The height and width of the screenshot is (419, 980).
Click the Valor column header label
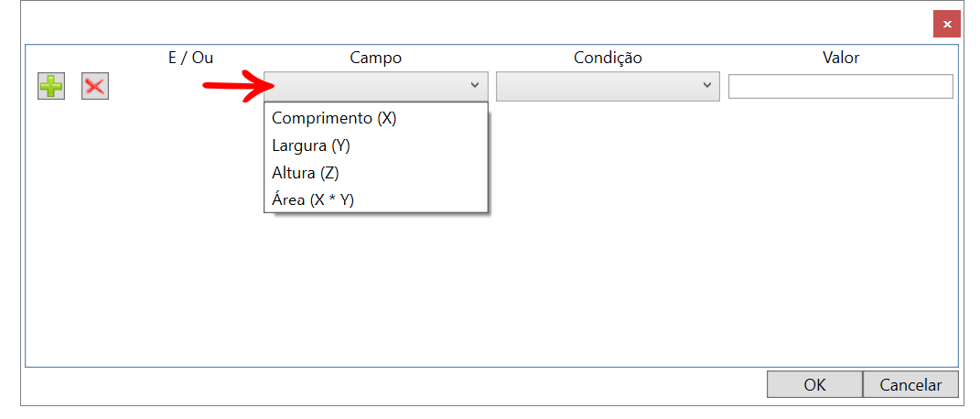841,58
